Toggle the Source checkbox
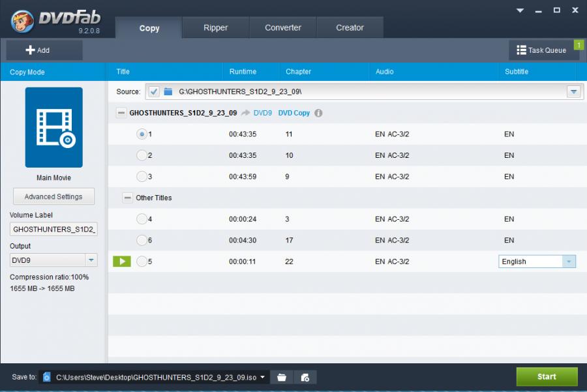The image size is (587, 392). (154, 92)
